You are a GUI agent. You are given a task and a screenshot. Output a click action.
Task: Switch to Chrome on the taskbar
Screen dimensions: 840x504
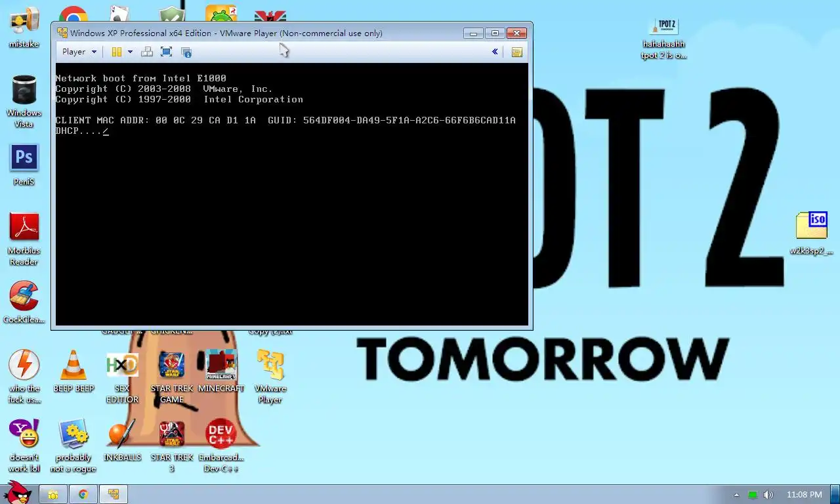click(83, 494)
